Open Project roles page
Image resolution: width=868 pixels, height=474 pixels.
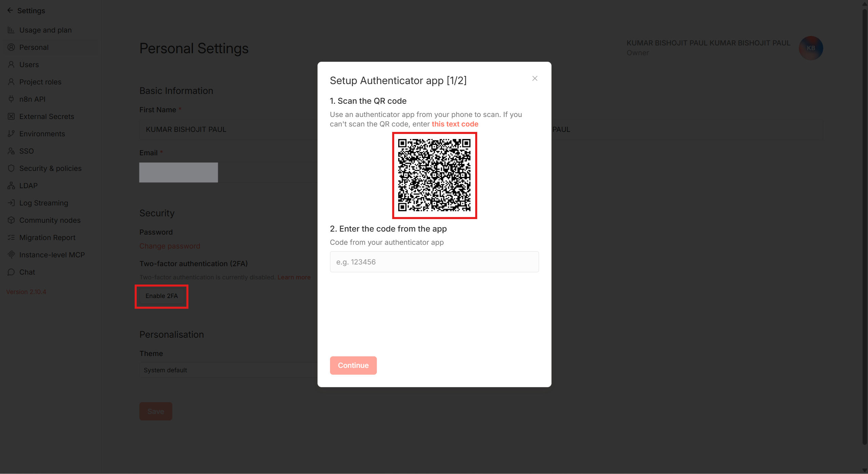pos(51,82)
